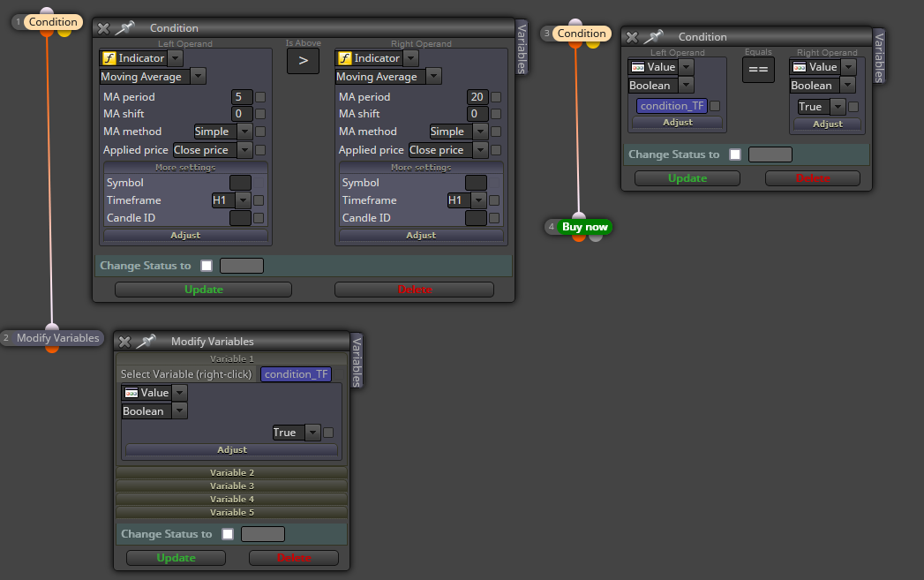Toggle checkbox next to left MA shift
924x580 pixels.
tap(260, 115)
